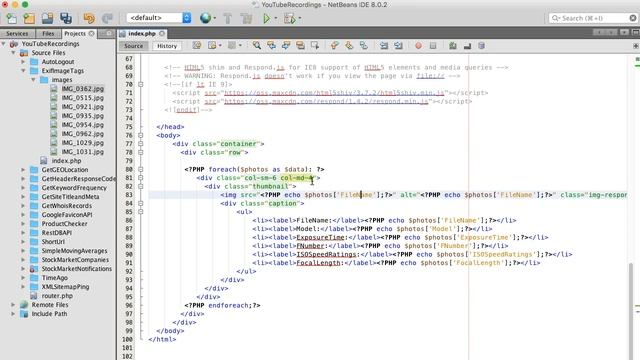Switch to History view
The width and height of the screenshot is (640, 360).
pos(167,46)
